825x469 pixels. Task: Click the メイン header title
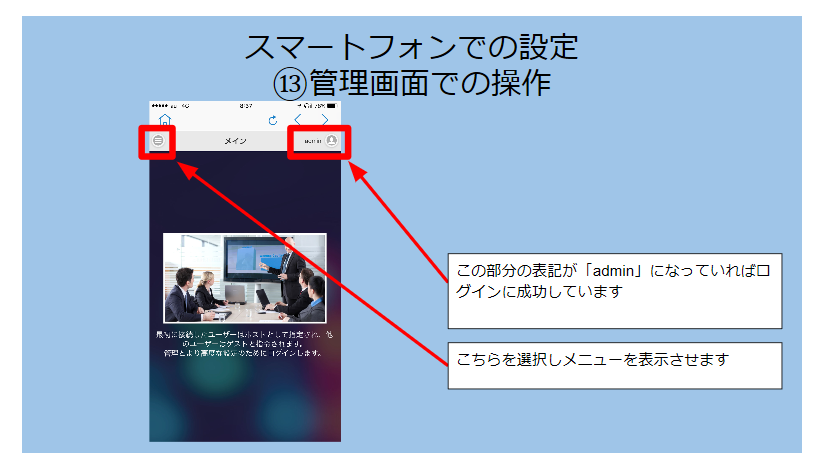coord(236,142)
